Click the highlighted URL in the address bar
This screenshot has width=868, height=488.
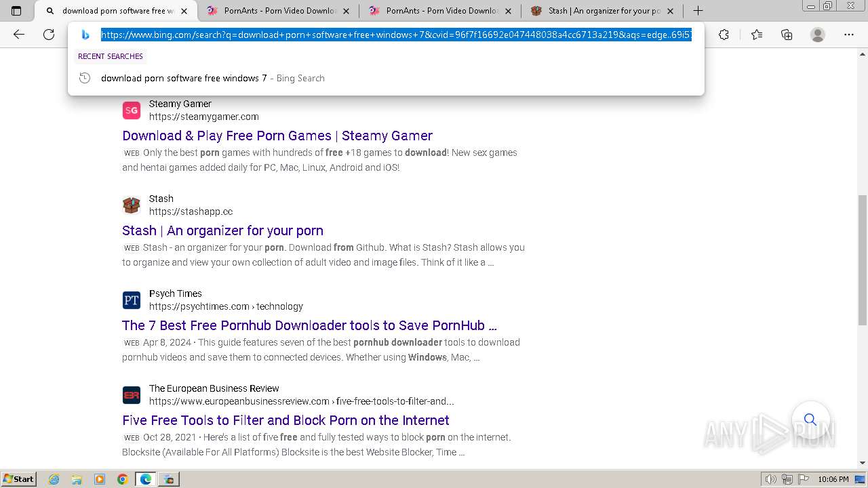(396, 35)
